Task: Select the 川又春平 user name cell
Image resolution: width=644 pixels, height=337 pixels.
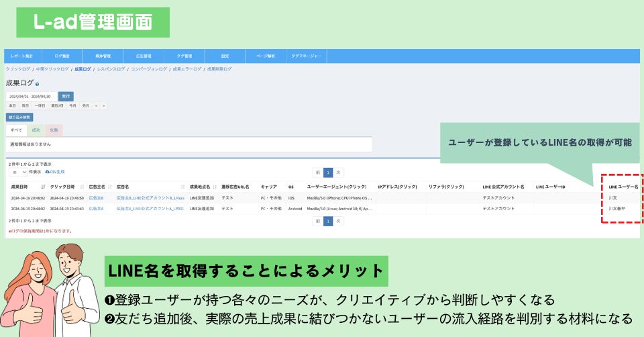Action: [x=616, y=209]
